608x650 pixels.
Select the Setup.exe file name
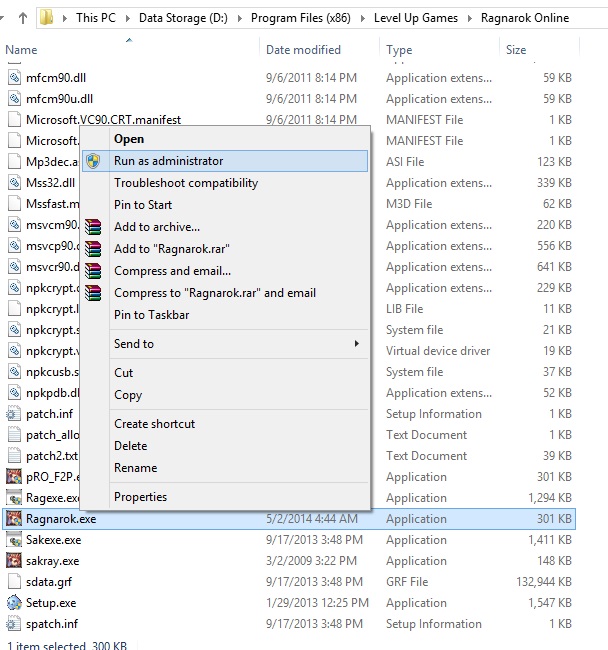[51, 603]
